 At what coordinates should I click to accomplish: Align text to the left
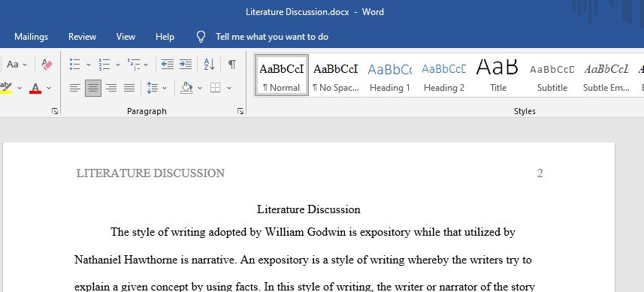coord(74,88)
